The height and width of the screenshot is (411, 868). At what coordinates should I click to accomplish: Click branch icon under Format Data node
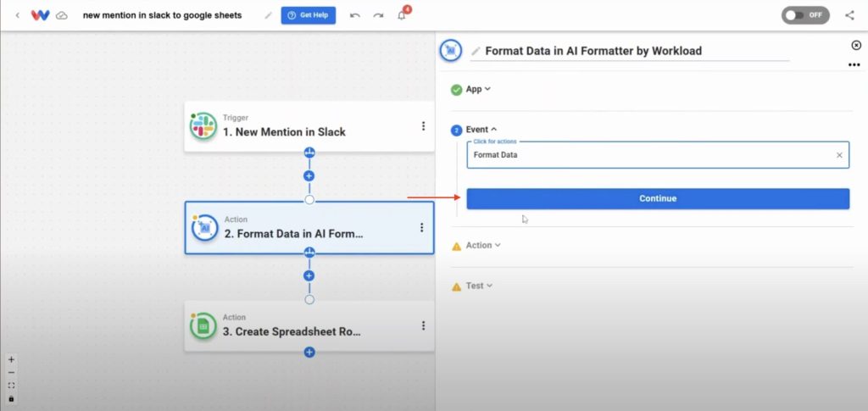coord(309,253)
